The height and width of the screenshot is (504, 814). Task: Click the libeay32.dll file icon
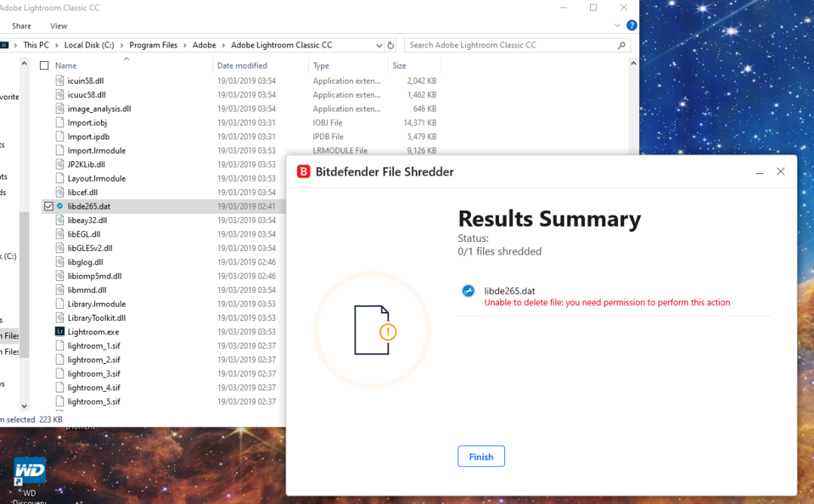tap(60, 220)
